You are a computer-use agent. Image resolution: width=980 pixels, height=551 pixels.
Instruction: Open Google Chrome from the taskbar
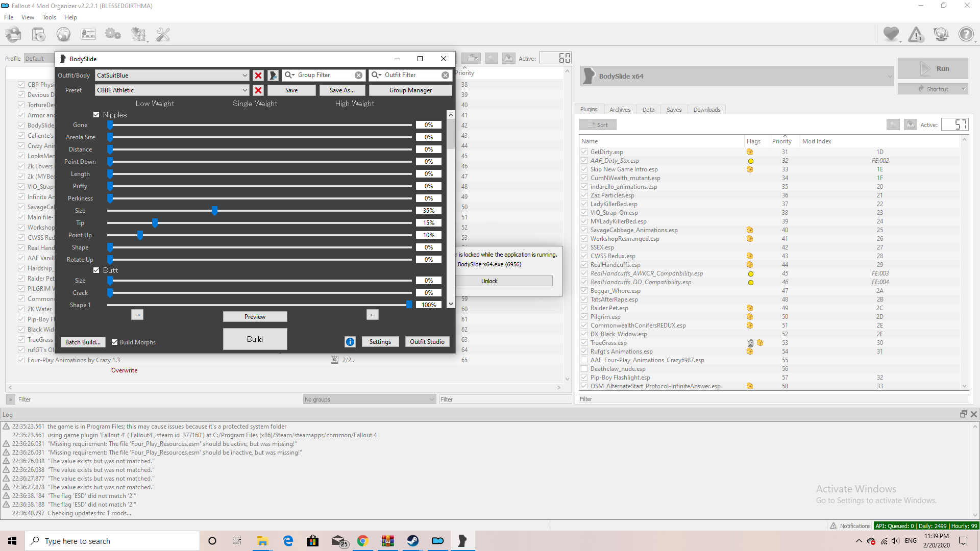point(362,541)
